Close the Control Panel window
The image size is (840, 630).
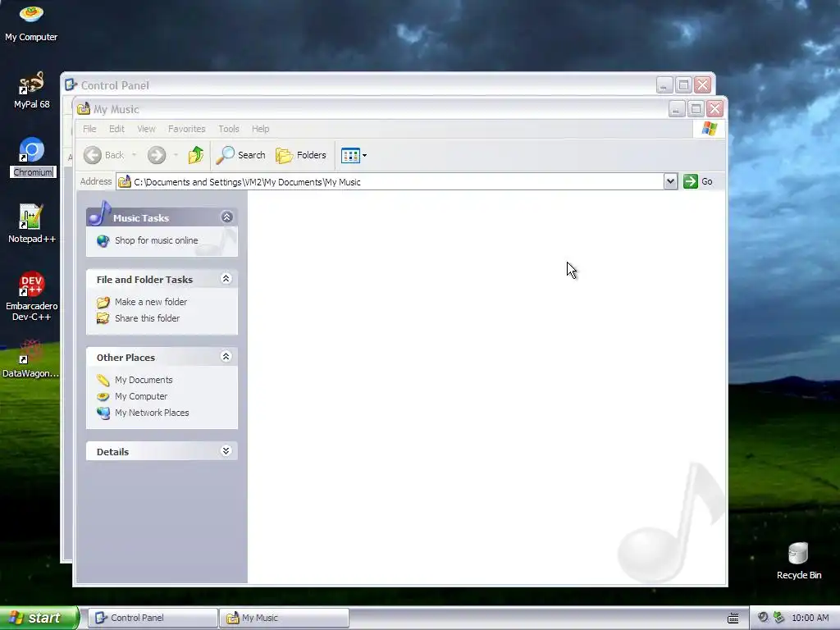[x=702, y=85]
